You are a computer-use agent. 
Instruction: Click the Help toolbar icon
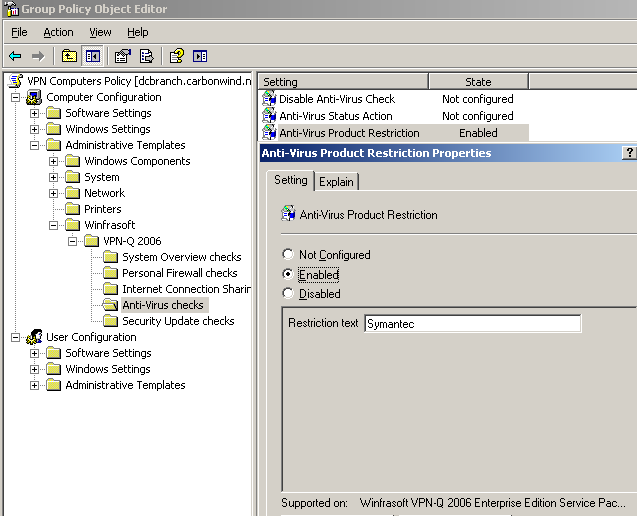click(177, 56)
